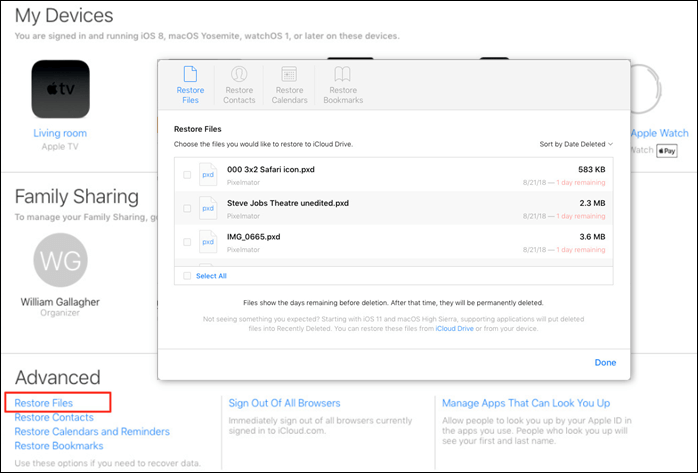Click the WG organizer avatar
Screen dimensions: 698x473
pos(60,260)
